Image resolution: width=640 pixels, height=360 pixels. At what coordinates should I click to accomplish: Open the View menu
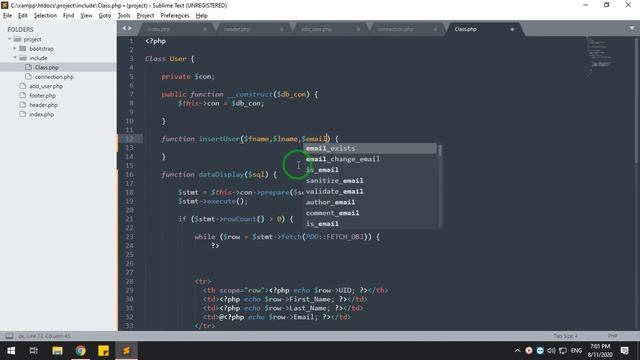point(86,16)
